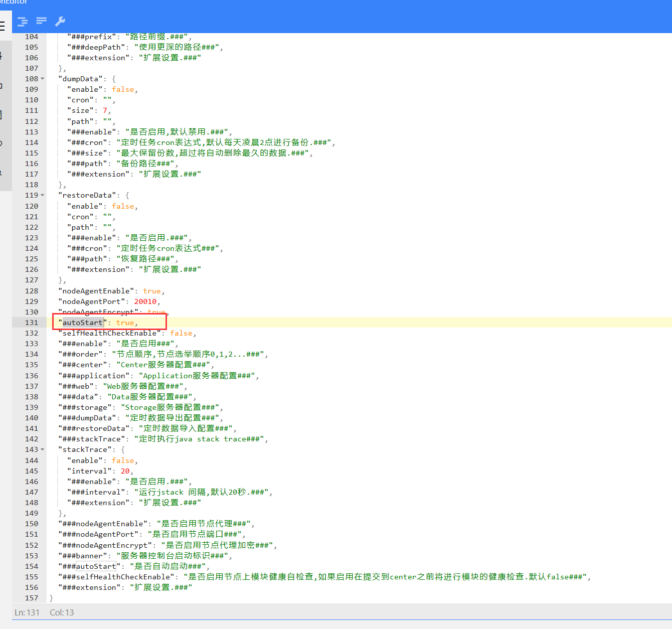Click the "备份路径###" string on line 116

click(145, 164)
